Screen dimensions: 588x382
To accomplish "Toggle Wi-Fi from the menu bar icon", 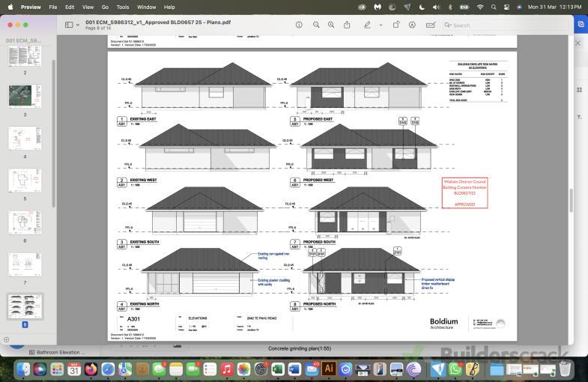I will (x=480, y=7).
